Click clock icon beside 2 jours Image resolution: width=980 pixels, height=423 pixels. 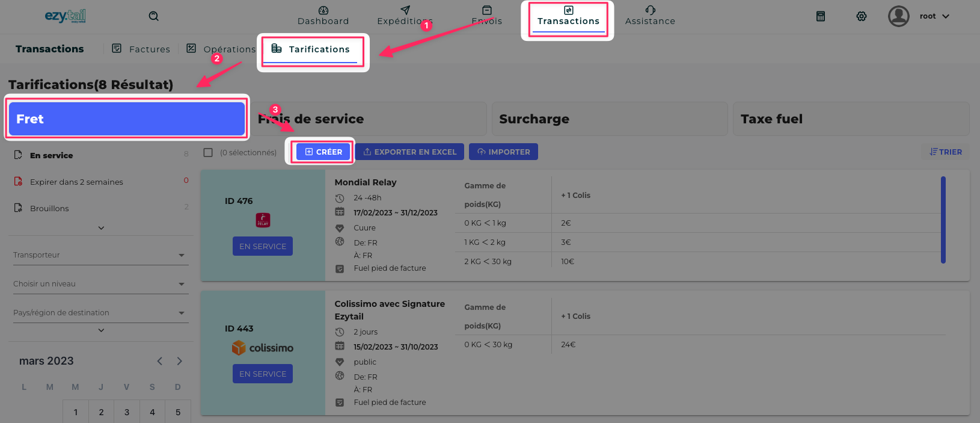pyautogui.click(x=340, y=332)
